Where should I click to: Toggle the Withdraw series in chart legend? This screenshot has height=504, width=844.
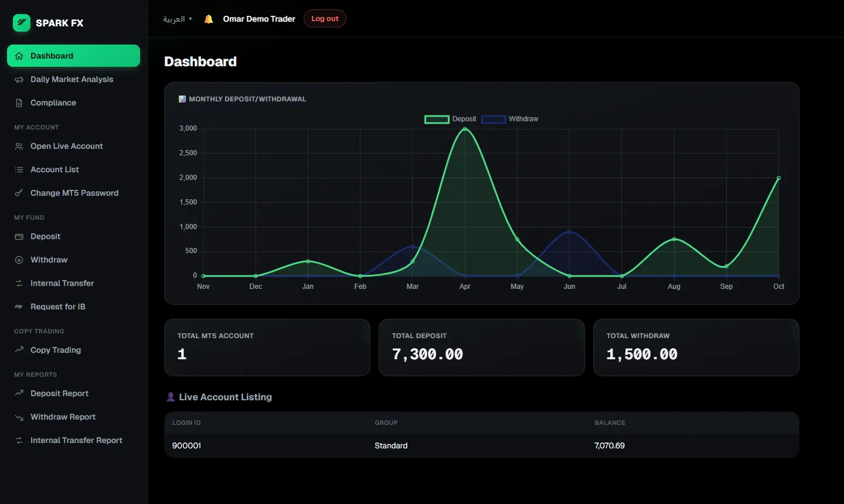(510, 119)
